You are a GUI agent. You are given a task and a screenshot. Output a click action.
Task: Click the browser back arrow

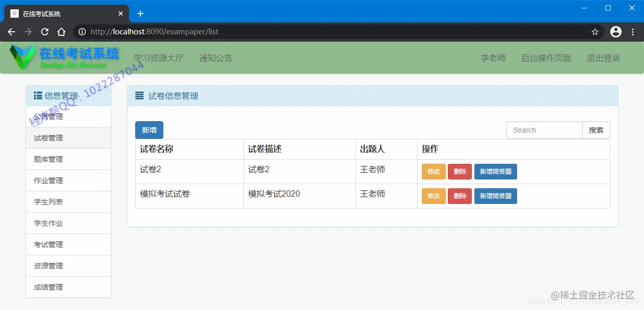[x=11, y=31]
